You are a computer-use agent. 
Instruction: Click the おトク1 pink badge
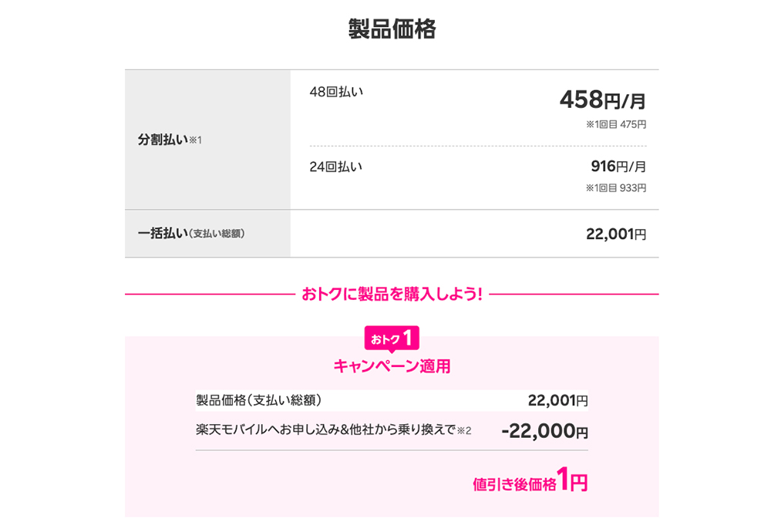tap(391, 339)
